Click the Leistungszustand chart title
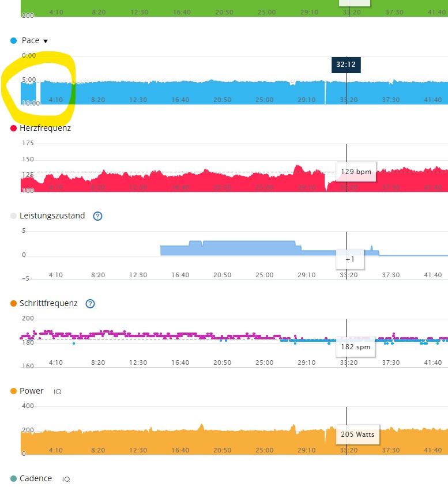 point(52,216)
